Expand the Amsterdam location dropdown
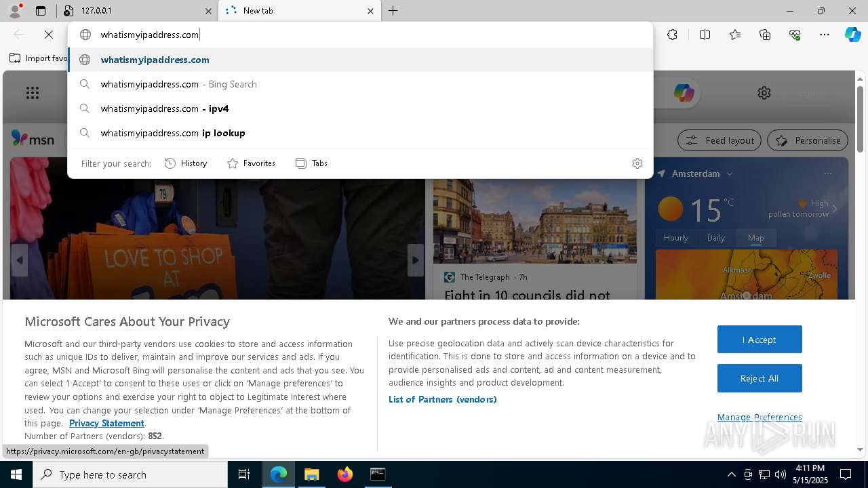Screen dimensions: 868x488 click(x=730, y=174)
